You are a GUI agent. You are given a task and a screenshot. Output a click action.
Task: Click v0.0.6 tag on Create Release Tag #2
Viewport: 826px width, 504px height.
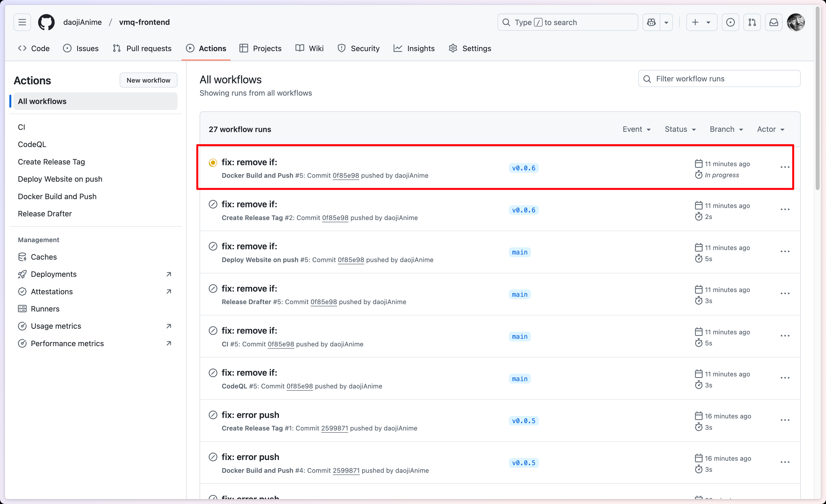pyautogui.click(x=524, y=210)
